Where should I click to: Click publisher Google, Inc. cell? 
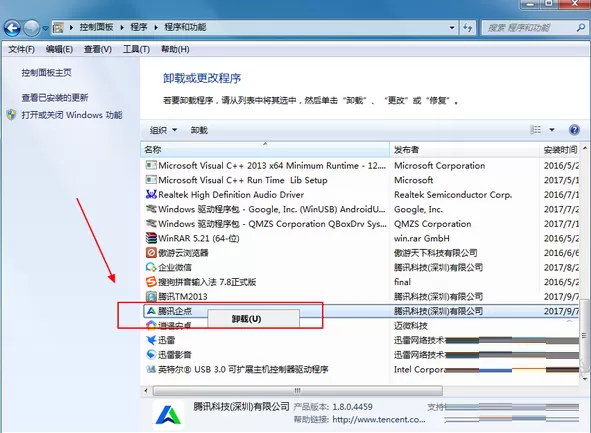click(x=418, y=210)
